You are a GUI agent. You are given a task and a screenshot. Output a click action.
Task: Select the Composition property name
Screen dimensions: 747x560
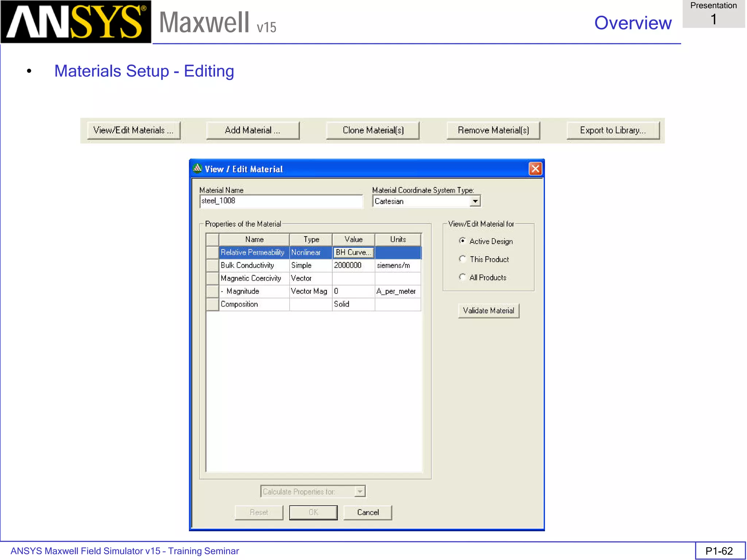pos(254,304)
